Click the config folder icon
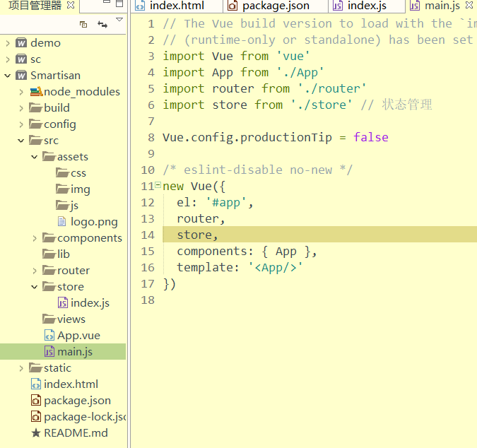Screen dimensions: 477x448 click(x=35, y=124)
